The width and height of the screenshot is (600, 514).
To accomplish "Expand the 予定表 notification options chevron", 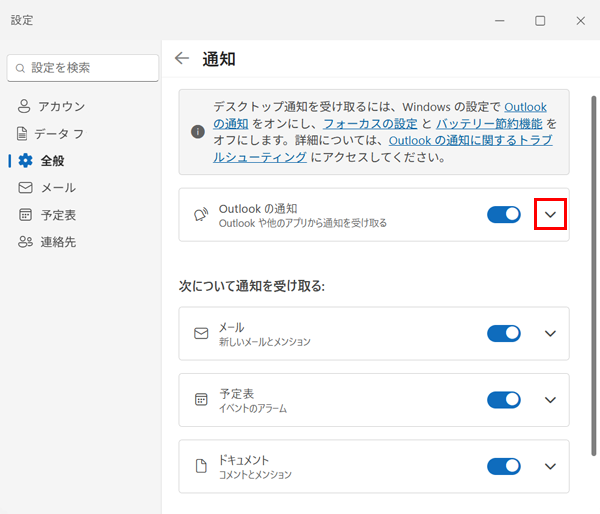I will coord(550,400).
